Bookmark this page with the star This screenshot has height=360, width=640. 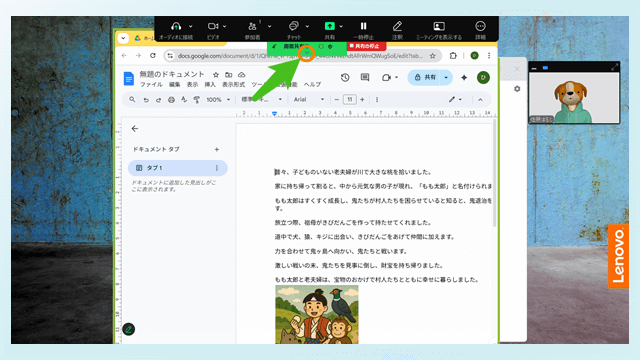pyautogui.click(x=433, y=56)
